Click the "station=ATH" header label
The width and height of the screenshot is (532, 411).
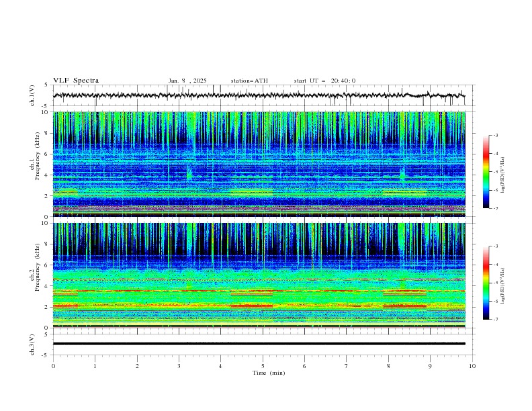coord(249,81)
